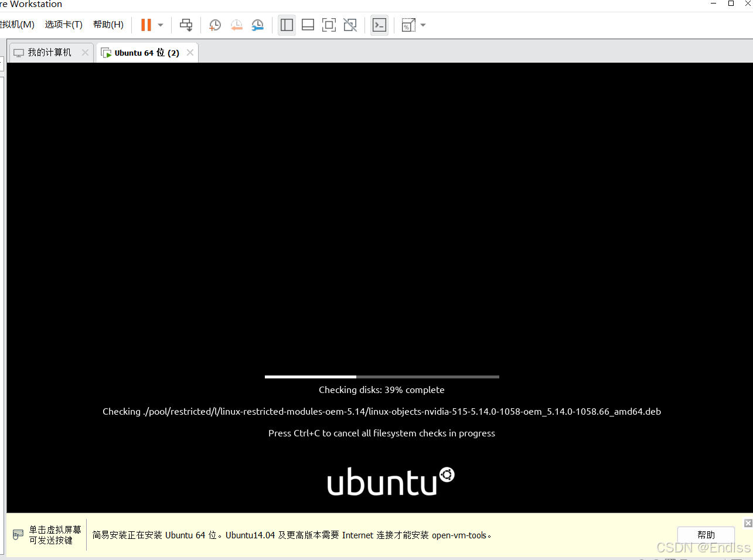
Task: Toggle the library sidebar panel
Action: click(x=287, y=25)
